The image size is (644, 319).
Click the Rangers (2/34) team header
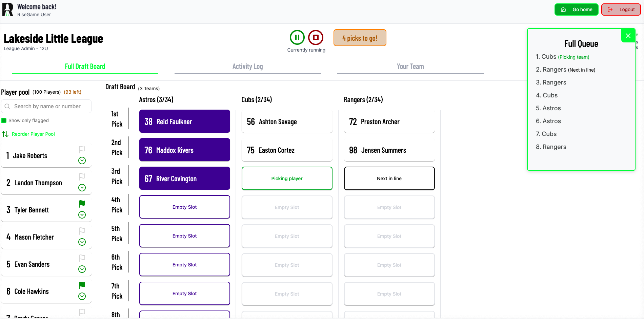pos(363,100)
